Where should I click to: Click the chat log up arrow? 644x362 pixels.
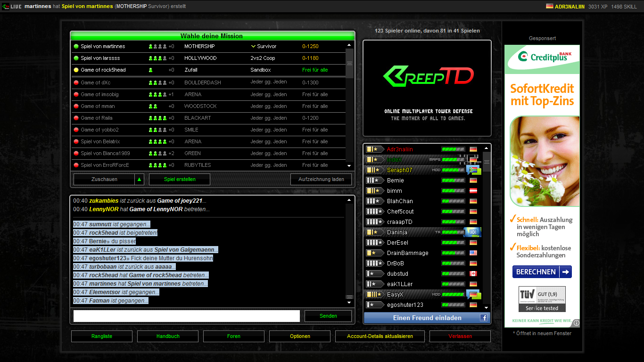pos(349,200)
